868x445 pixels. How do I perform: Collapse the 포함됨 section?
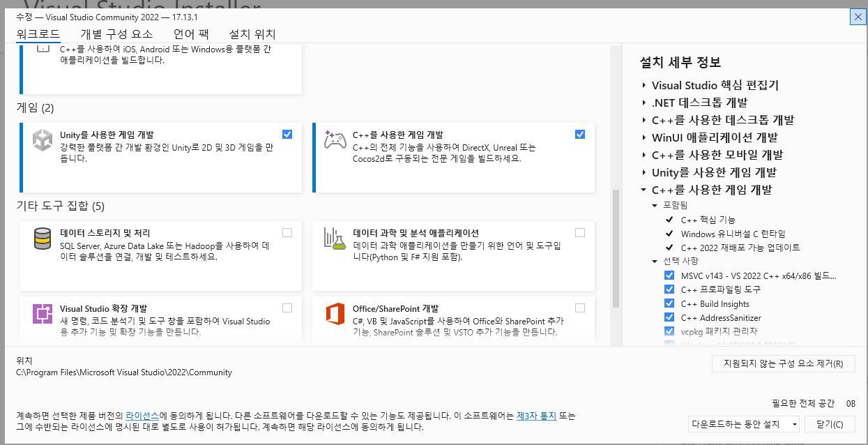tap(655, 206)
